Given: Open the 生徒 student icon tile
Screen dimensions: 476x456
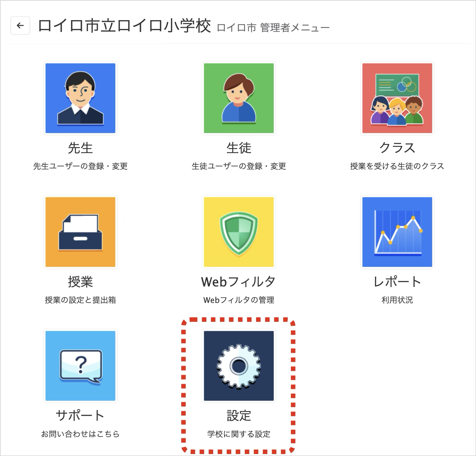Looking at the screenshot, I should [x=239, y=98].
